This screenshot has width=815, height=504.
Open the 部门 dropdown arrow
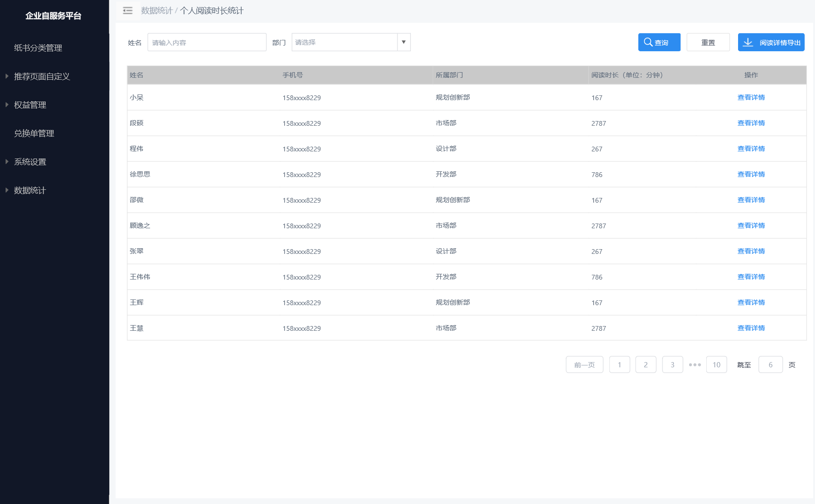point(404,42)
